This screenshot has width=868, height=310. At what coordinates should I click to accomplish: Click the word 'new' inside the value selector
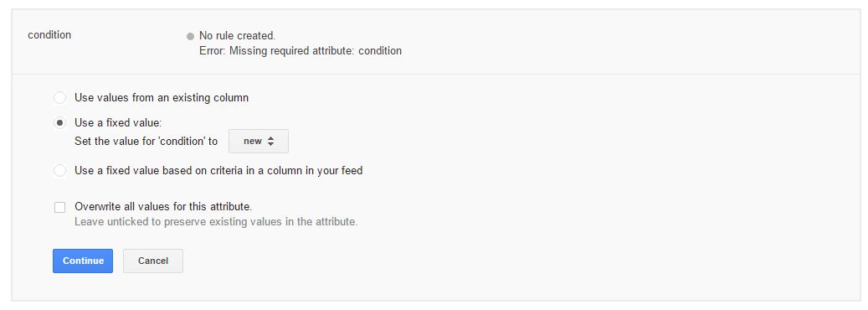pyautogui.click(x=253, y=142)
